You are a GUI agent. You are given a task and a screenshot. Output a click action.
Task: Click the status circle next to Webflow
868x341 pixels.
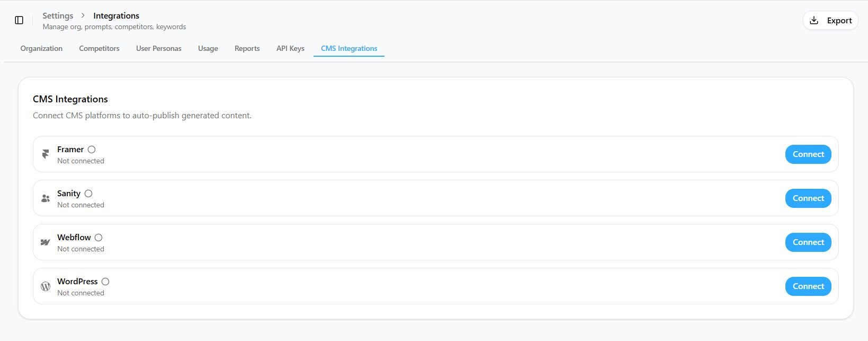point(99,238)
